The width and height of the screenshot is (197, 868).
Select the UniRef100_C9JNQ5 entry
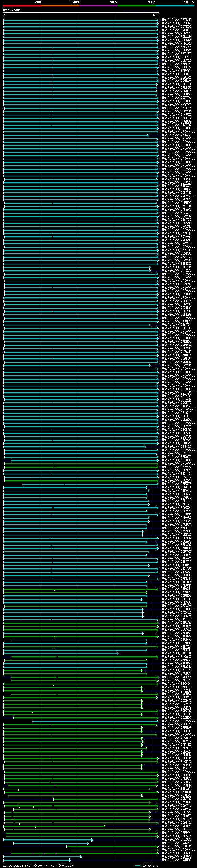(x=177, y=860)
